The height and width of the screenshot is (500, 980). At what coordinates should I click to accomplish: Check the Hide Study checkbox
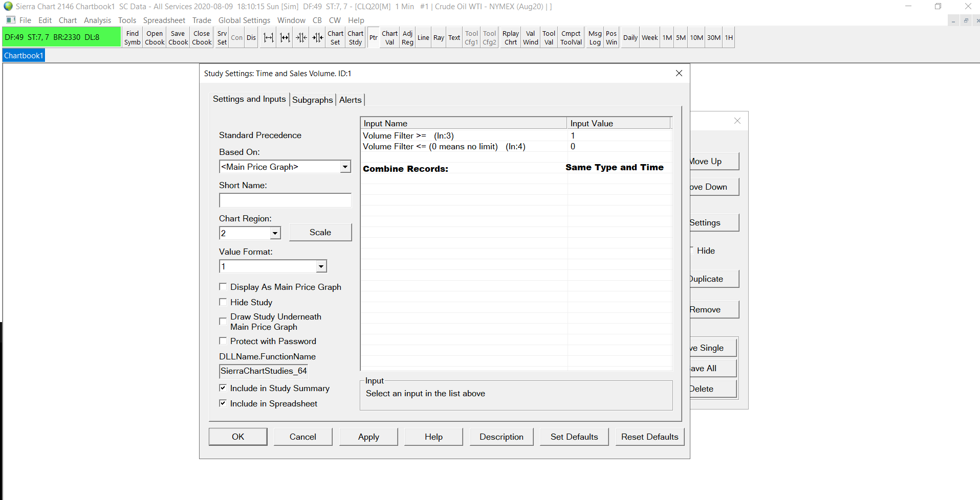[223, 302]
